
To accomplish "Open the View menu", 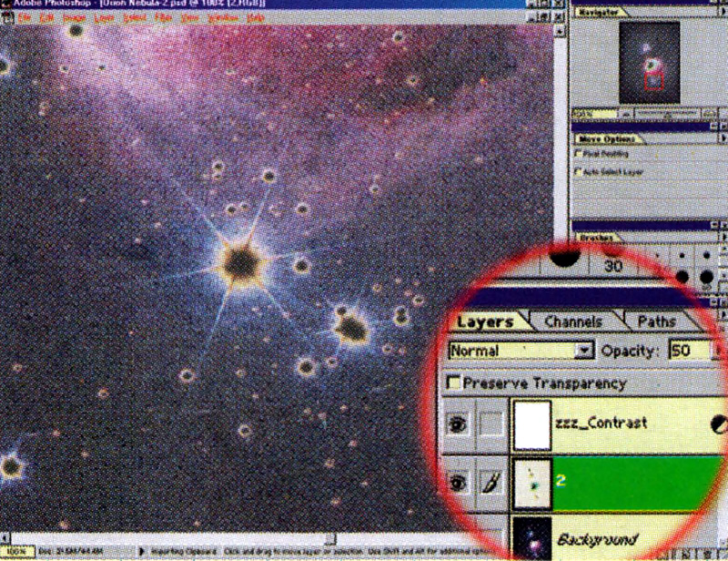I will coord(189,18).
